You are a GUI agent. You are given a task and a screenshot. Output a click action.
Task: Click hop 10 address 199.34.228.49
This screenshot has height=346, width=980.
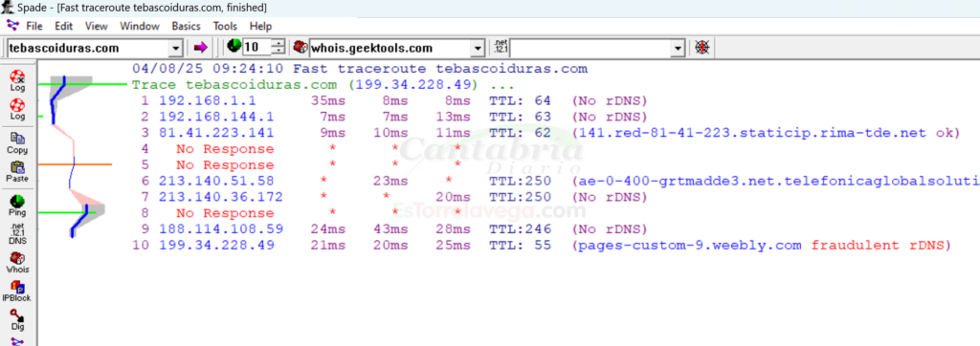point(217,246)
